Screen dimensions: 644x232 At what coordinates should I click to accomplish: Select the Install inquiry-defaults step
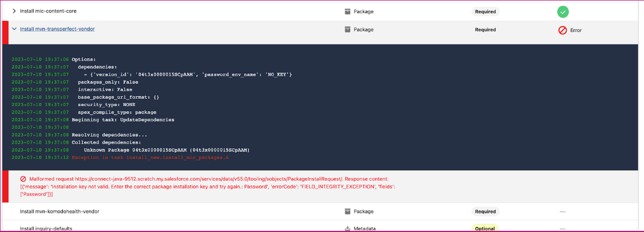[x=46, y=228]
